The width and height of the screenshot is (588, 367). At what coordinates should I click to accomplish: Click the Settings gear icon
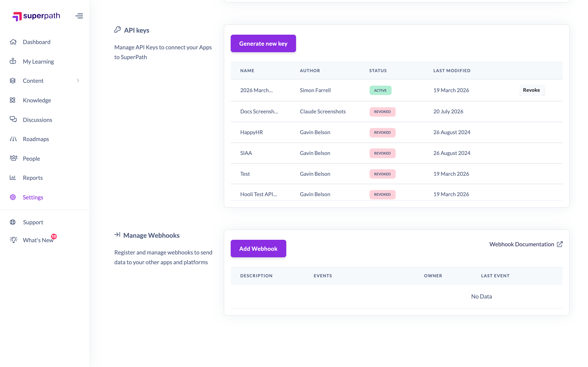click(x=13, y=197)
